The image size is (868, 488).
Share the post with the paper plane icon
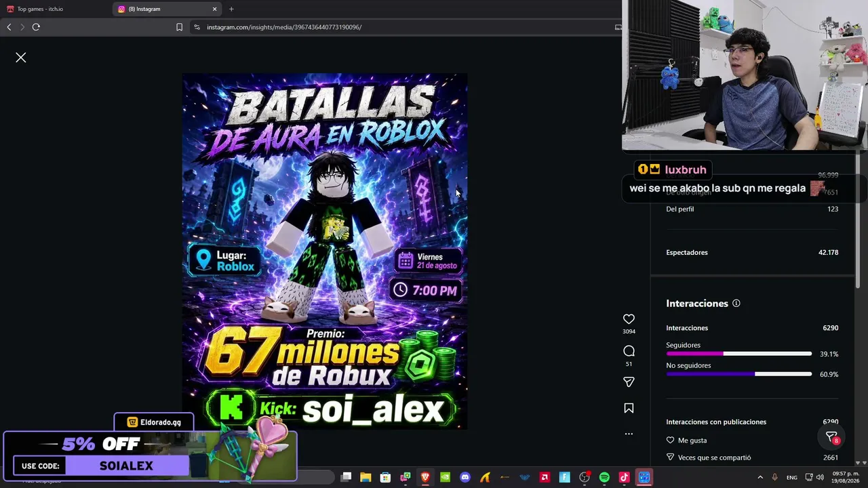tap(629, 382)
